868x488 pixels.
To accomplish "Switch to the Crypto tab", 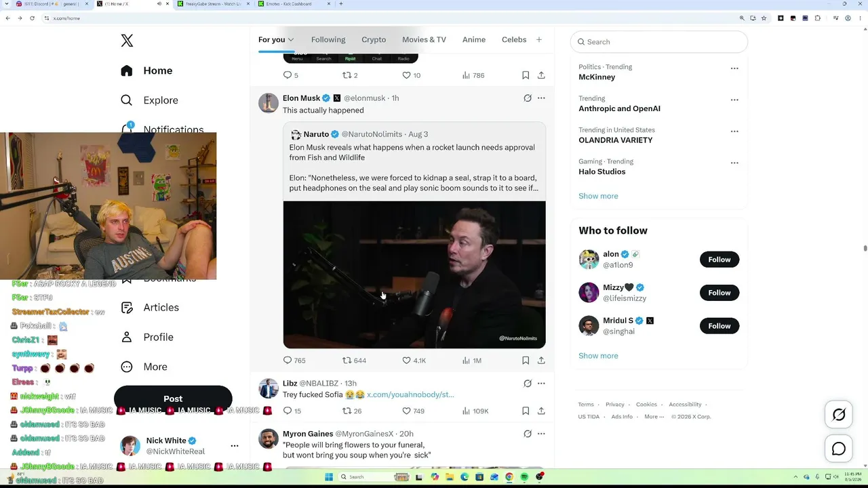I will click(x=374, y=40).
